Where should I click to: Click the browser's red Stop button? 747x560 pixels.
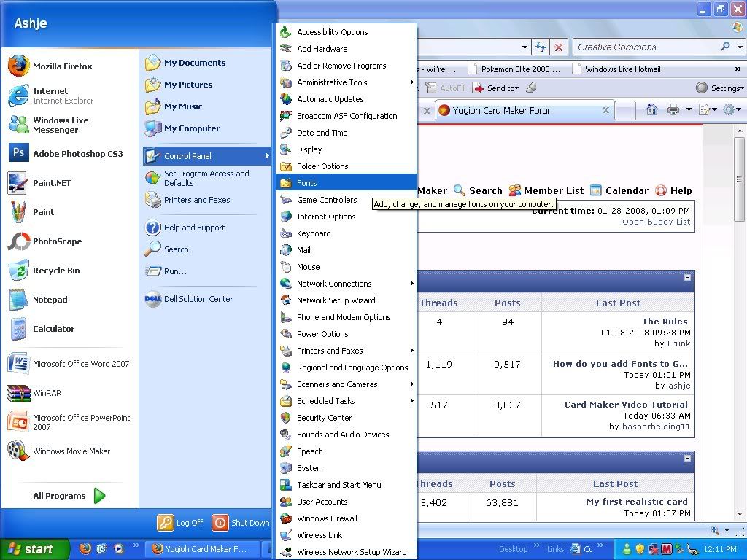click(558, 47)
